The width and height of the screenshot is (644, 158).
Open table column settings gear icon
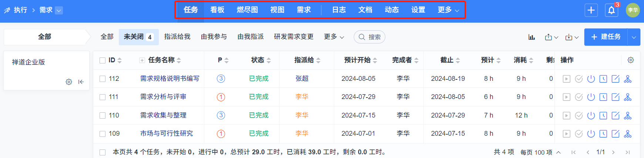[x=631, y=60]
